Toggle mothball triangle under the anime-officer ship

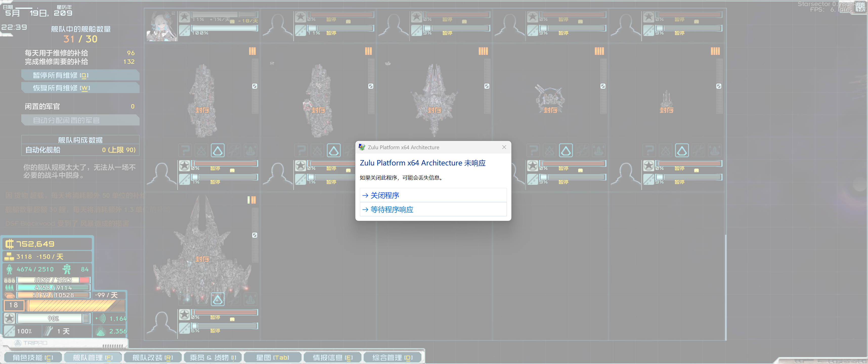(218, 150)
